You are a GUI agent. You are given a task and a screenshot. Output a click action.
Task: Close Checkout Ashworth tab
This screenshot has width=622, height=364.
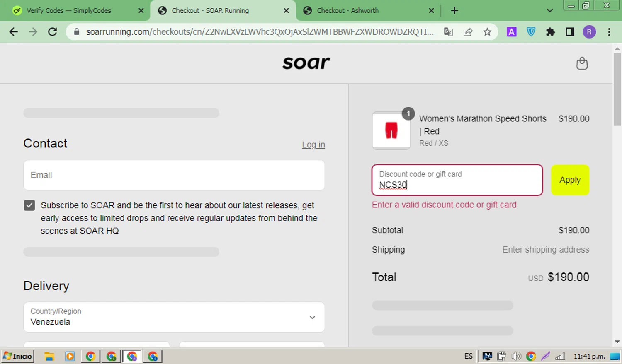431,11
